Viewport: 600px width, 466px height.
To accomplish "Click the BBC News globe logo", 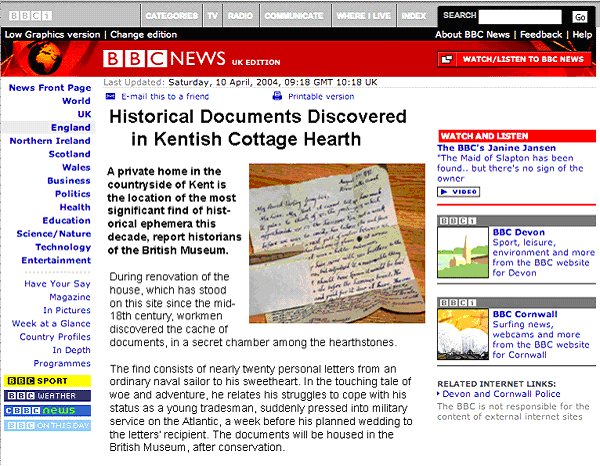I will 45,59.
